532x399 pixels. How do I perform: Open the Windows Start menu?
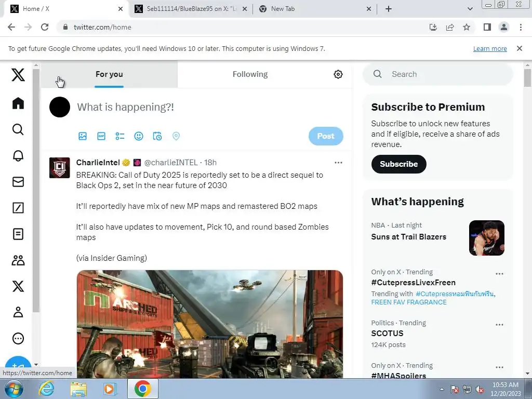pos(14,389)
